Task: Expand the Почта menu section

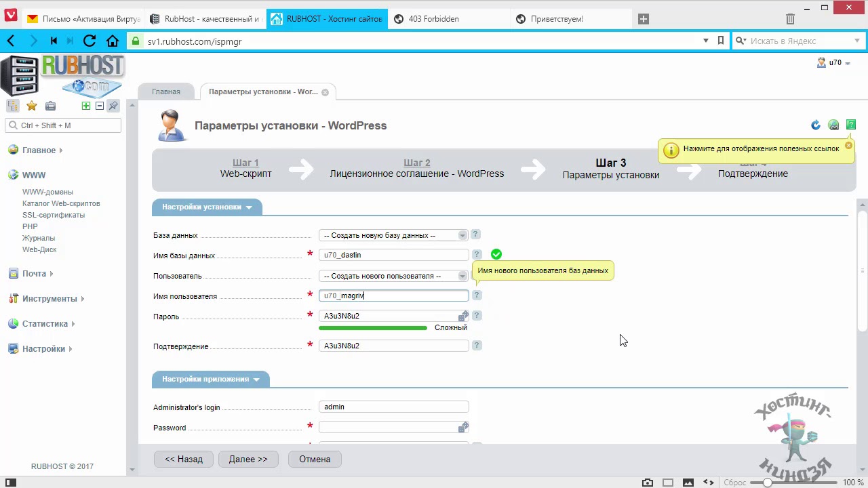Action: pyautogui.click(x=31, y=274)
